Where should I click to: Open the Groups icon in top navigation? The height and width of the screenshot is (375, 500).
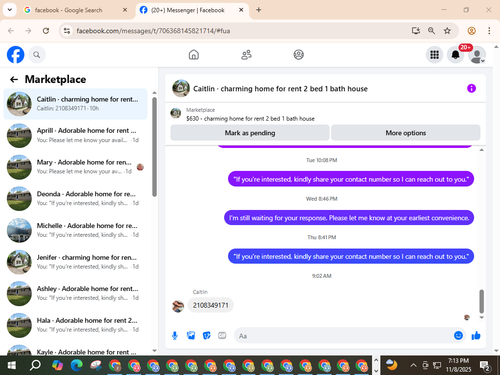pyautogui.click(x=298, y=55)
